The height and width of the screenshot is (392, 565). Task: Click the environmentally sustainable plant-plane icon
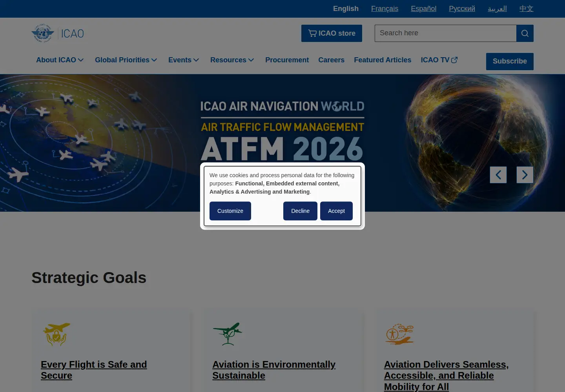pyautogui.click(x=228, y=334)
